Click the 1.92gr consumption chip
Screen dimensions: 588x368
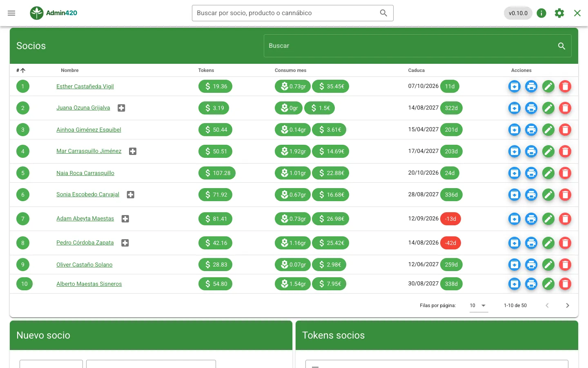(x=293, y=151)
